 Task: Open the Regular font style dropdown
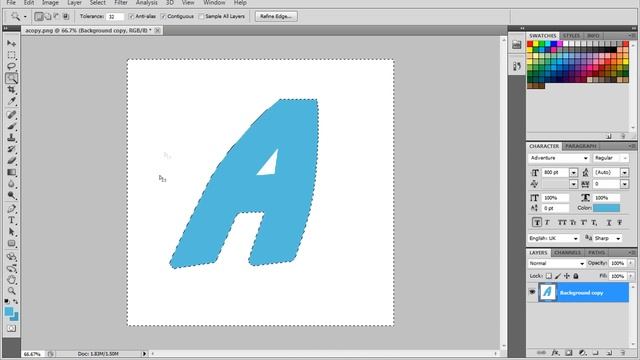624,158
